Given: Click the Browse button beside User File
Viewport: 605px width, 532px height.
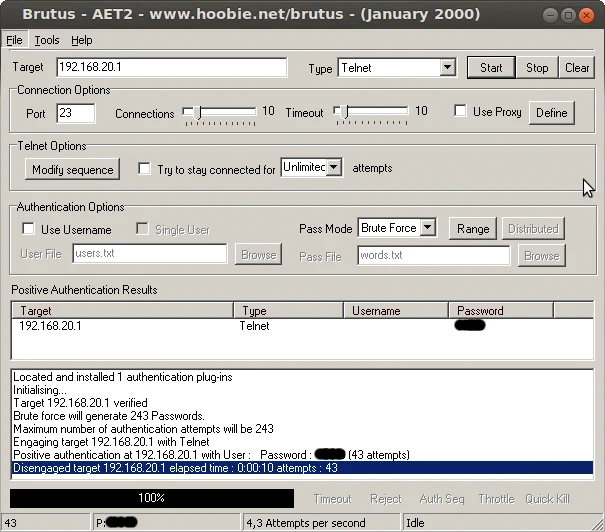Looking at the screenshot, I should [x=259, y=255].
